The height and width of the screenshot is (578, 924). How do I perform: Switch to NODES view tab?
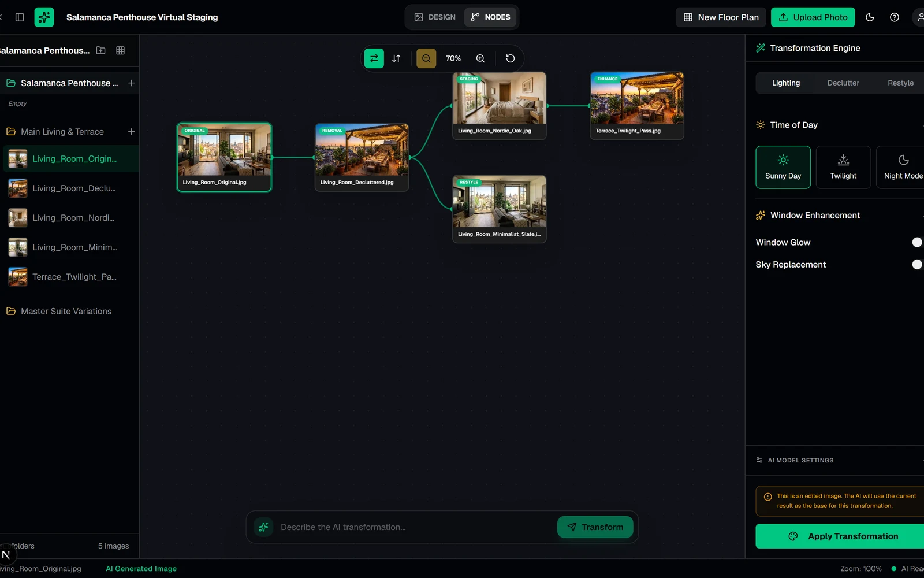click(490, 17)
